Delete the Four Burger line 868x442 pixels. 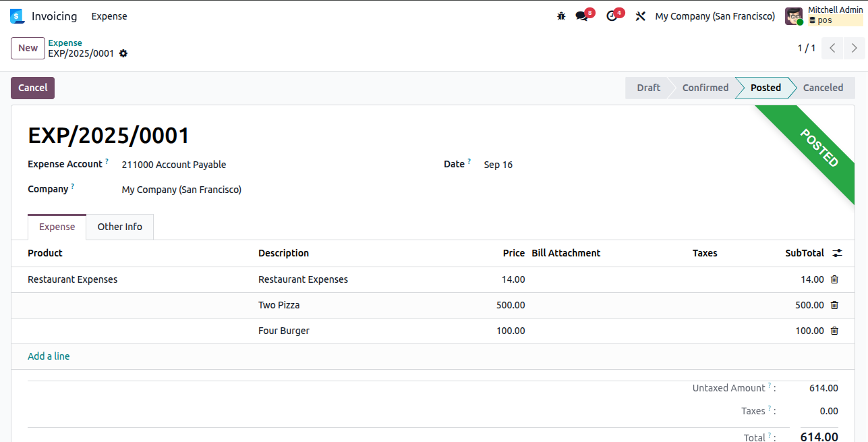[x=834, y=331]
